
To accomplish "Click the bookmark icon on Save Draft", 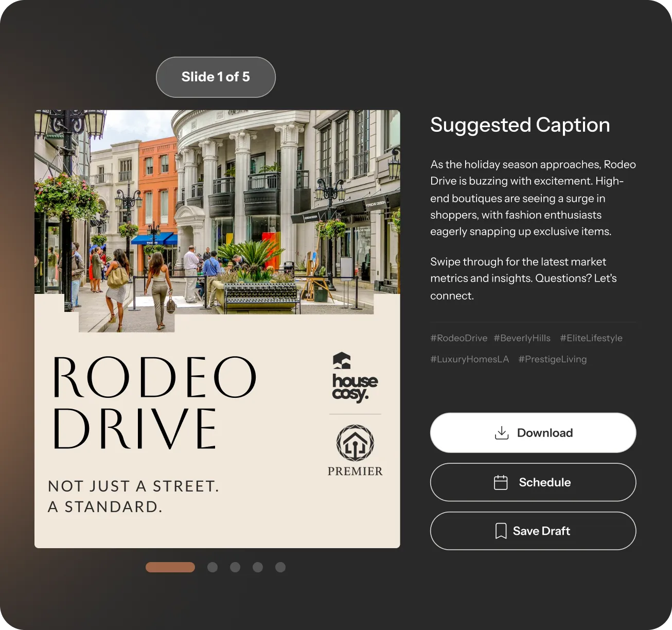I will click(x=501, y=531).
